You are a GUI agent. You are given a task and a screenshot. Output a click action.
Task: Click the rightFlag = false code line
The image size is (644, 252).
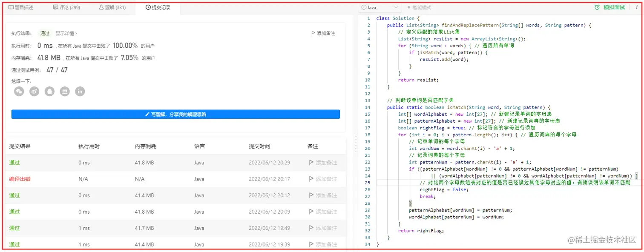coord(444,189)
